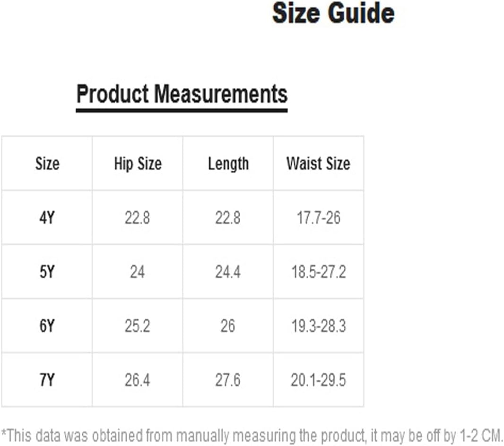Click the 6Y hip value 25.2

tap(138, 326)
